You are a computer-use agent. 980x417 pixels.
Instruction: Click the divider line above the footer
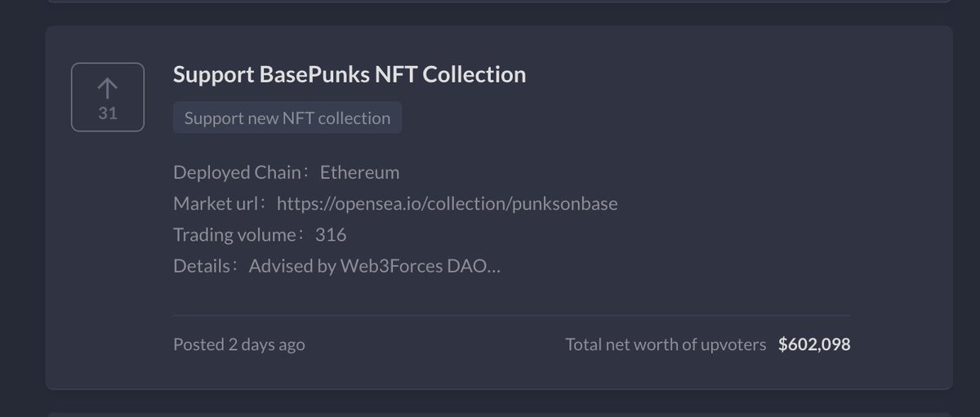click(x=512, y=314)
